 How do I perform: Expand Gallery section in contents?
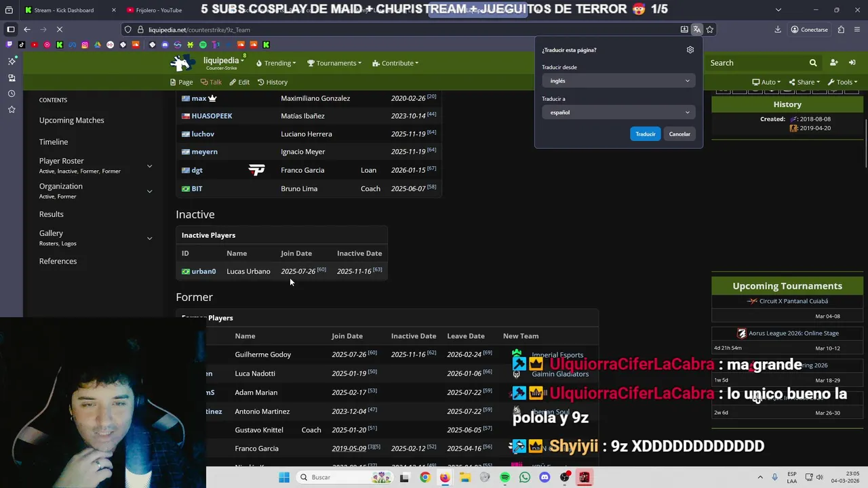coord(149,238)
